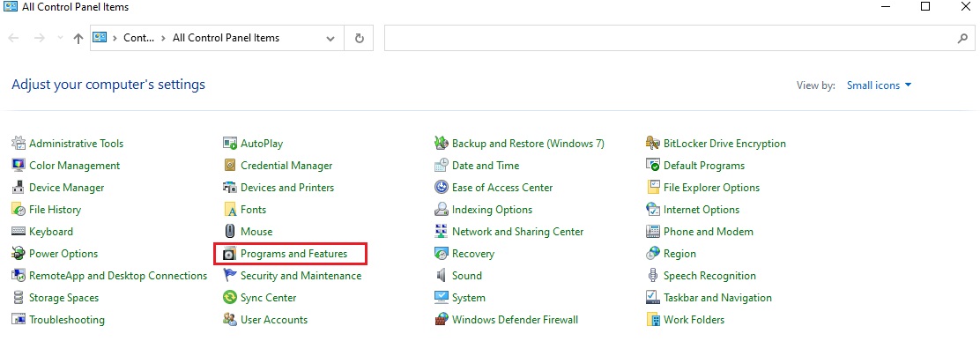The width and height of the screenshot is (980, 356).
Task: Open the Region globe icon
Action: tap(653, 254)
